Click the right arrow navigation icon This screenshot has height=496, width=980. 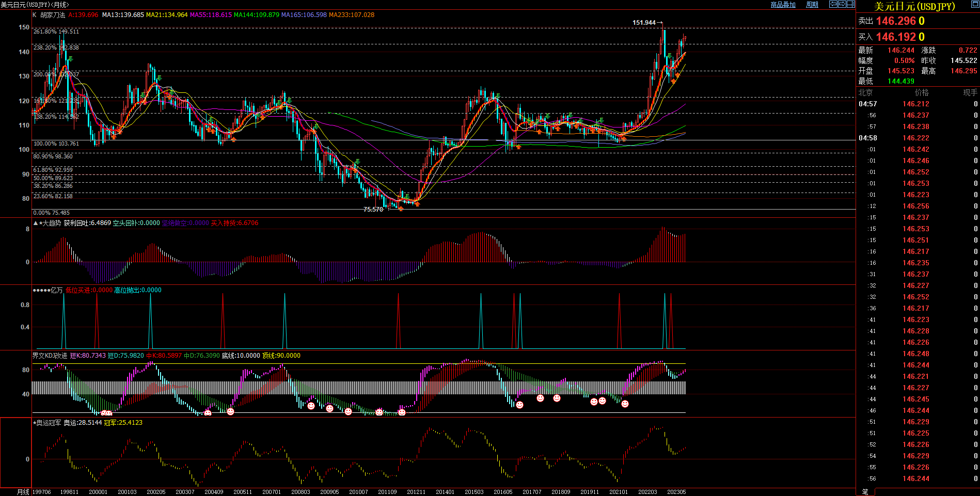point(842,4)
